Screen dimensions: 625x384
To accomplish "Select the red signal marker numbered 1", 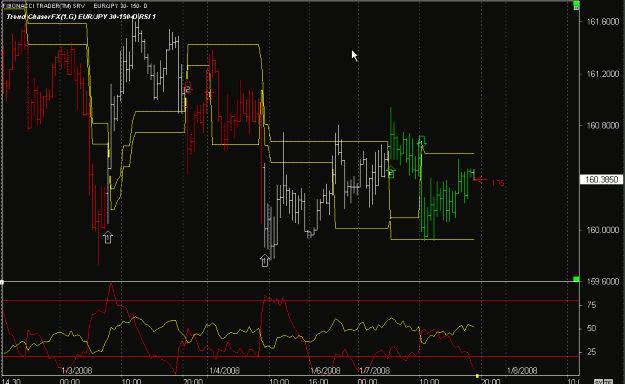I will [x=209, y=94].
